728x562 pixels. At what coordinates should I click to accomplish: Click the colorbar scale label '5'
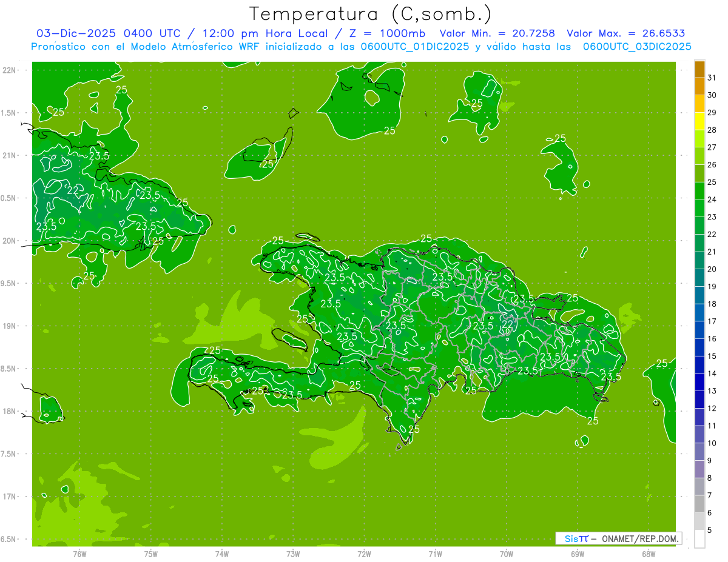click(709, 530)
